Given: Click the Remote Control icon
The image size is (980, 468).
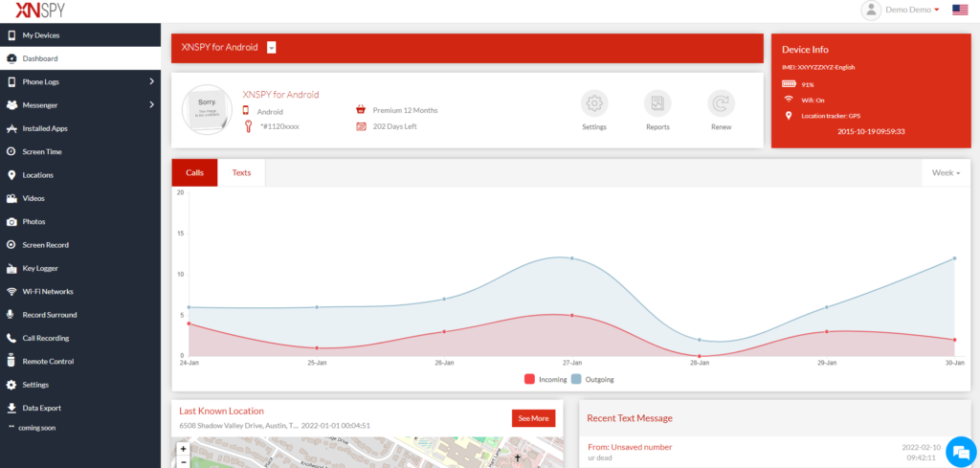Looking at the screenshot, I should 11,361.
